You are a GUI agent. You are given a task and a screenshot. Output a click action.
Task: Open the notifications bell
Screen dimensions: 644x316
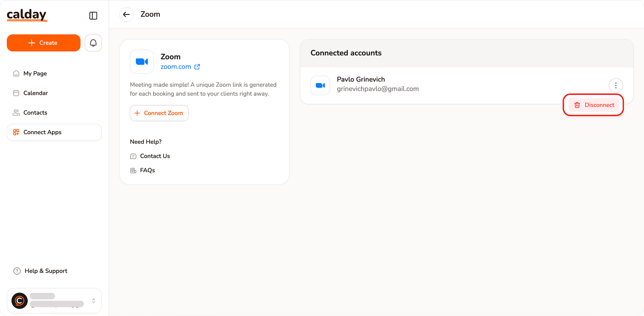coord(93,43)
